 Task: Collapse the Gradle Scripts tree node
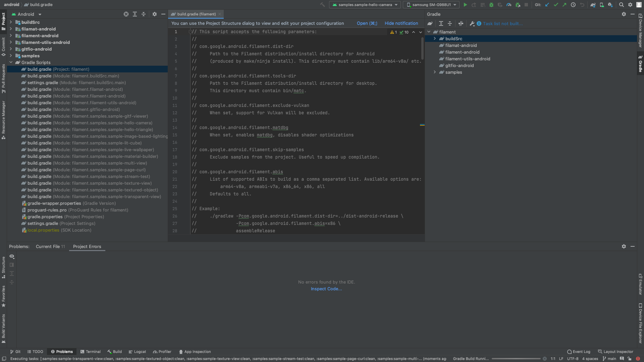pos(11,62)
